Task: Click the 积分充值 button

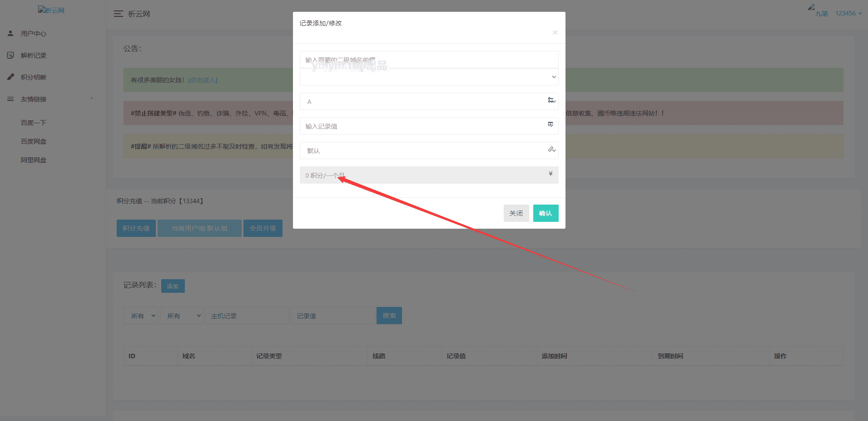Action: (x=136, y=228)
